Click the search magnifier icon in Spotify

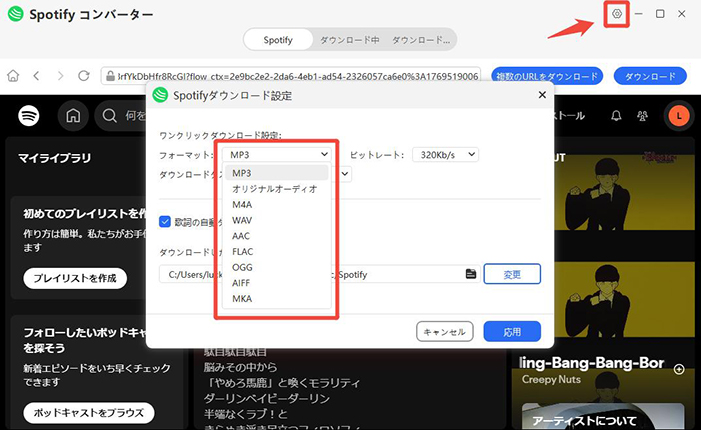(109, 116)
